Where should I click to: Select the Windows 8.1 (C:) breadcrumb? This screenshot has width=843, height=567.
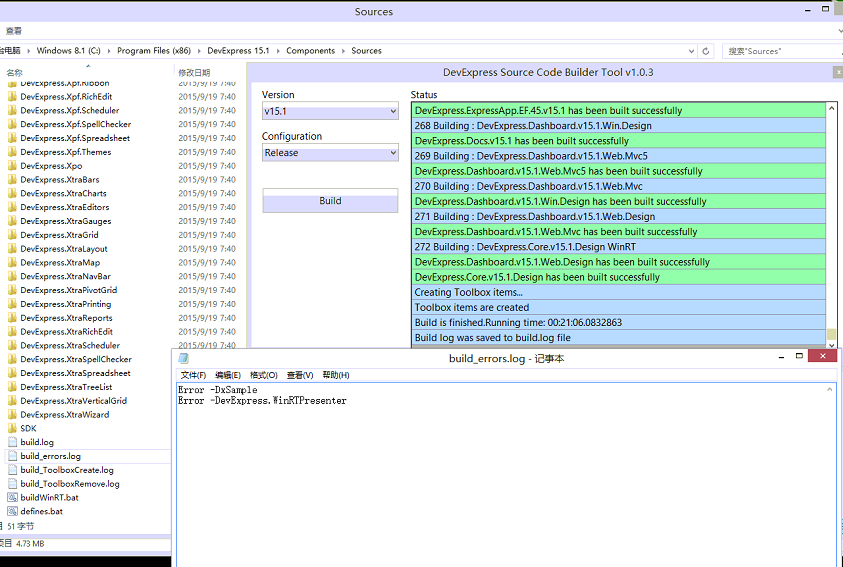point(68,51)
